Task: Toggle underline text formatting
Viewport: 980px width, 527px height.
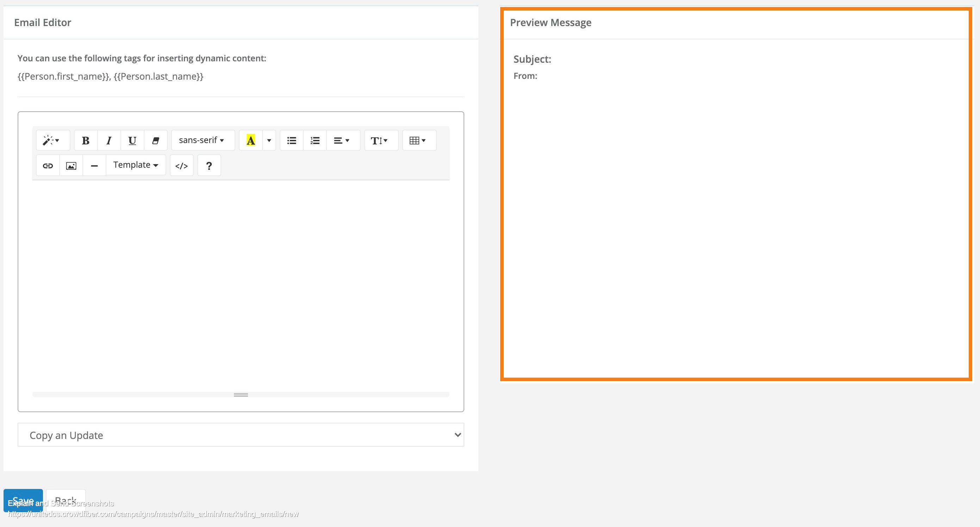Action: coord(132,140)
